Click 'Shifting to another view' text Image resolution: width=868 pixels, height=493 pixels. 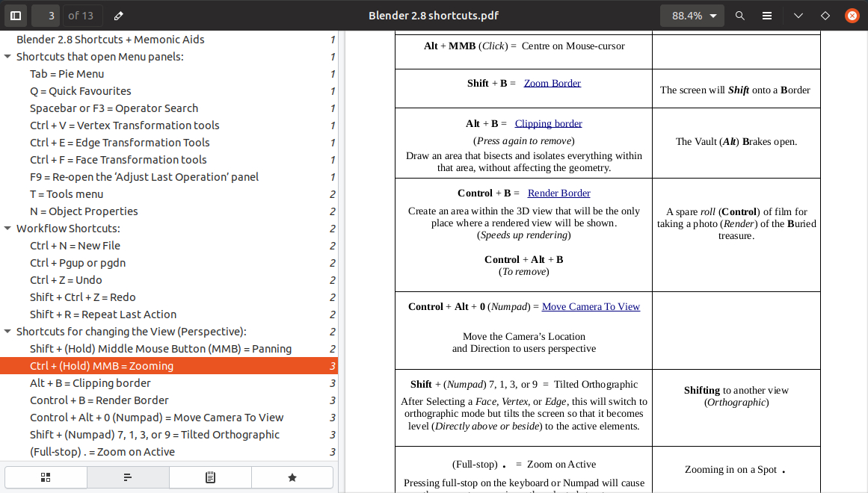click(736, 390)
